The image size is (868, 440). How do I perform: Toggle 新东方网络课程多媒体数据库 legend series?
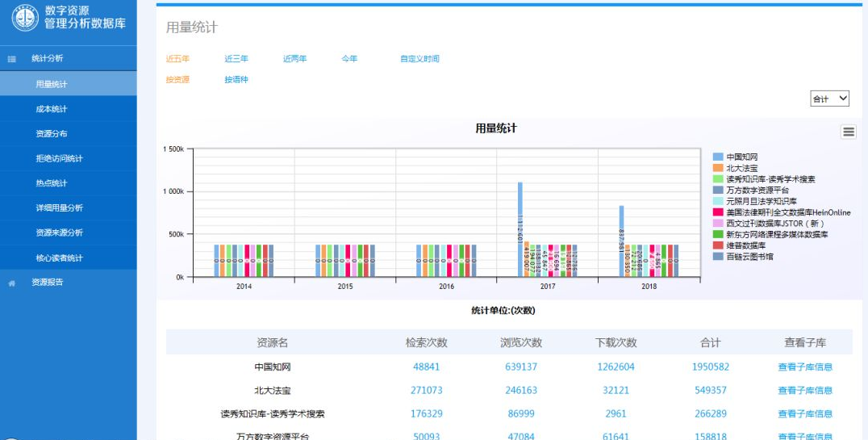[770, 234]
